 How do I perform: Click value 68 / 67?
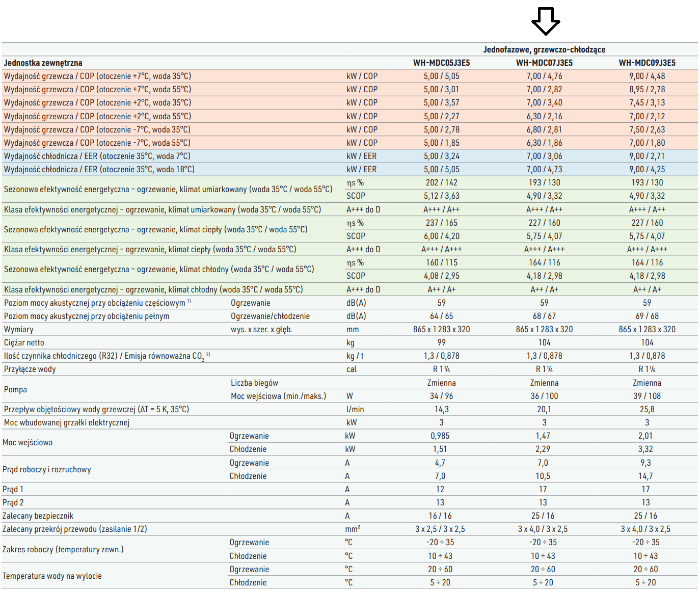544,316
